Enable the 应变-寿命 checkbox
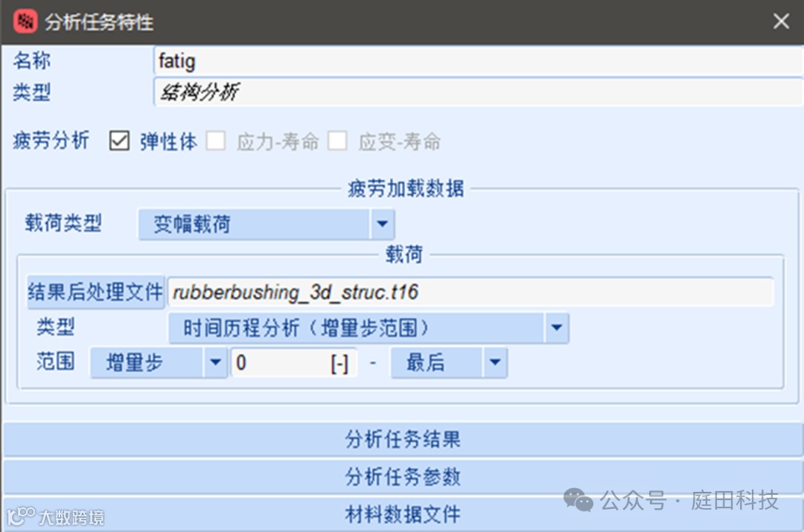The image size is (804, 532). [337, 141]
